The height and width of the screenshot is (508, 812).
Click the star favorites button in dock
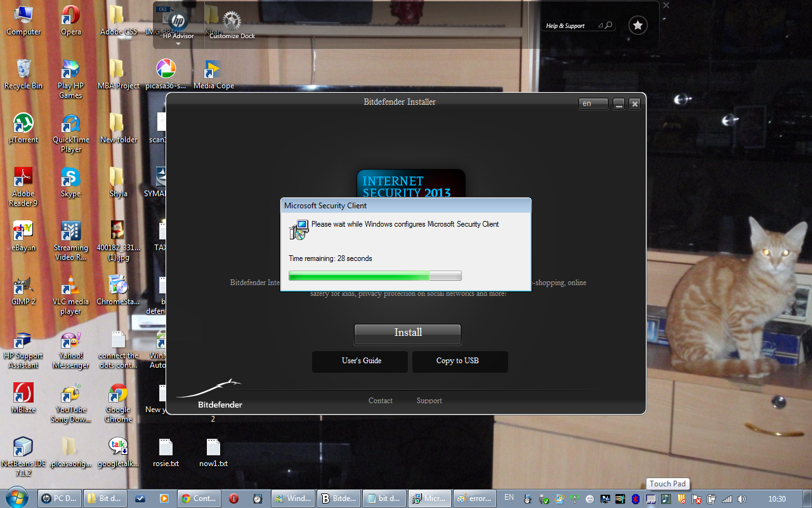tap(638, 25)
